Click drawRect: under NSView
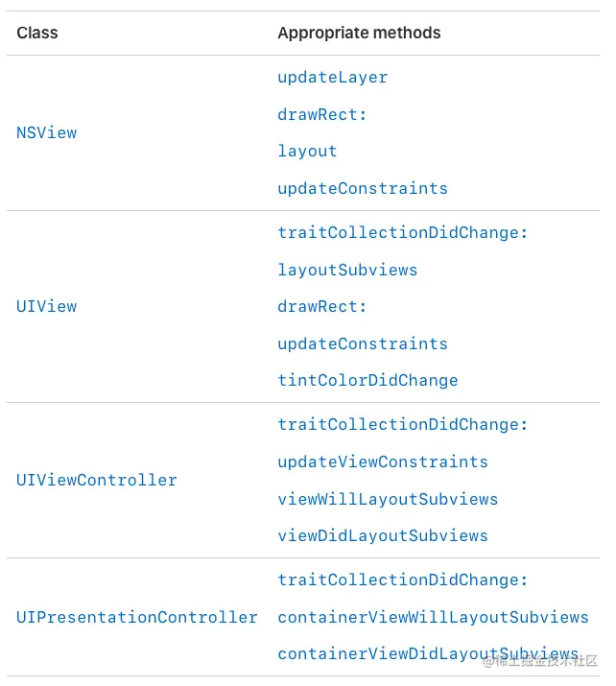Image resolution: width=616 pixels, height=686 pixels. coord(322,114)
